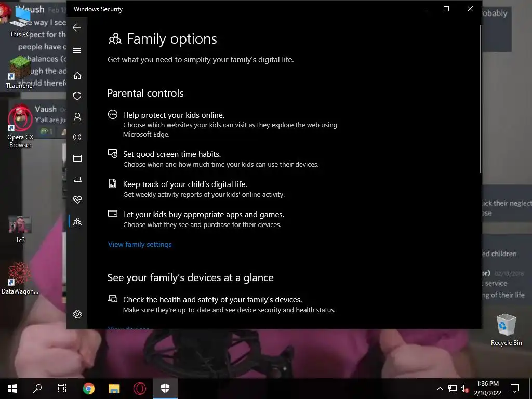Open the Home section in the sidebar

pos(77,75)
